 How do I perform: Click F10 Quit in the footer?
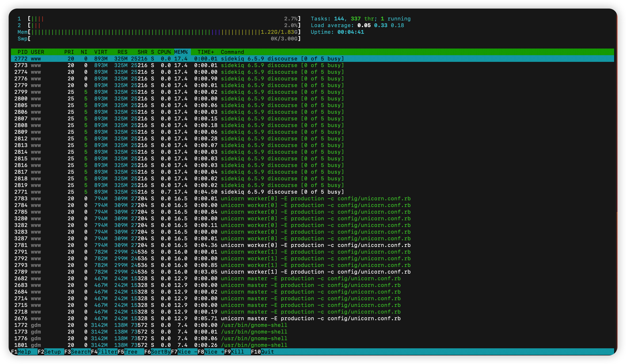coord(262,352)
